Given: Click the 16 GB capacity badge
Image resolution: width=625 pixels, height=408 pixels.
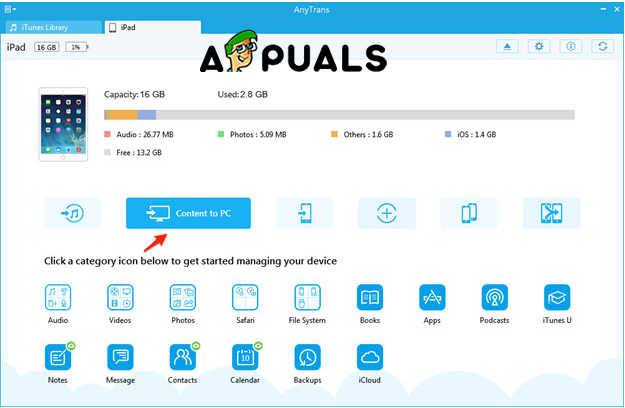Looking at the screenshot, I should coord(47,47).
